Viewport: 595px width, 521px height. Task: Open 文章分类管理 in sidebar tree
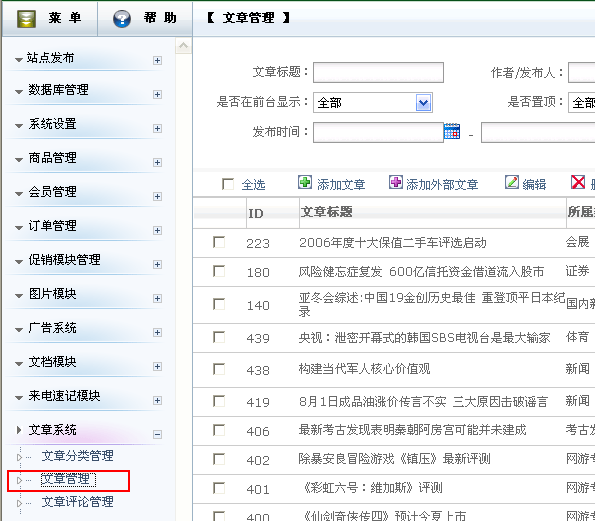click(x=77, y=456)
